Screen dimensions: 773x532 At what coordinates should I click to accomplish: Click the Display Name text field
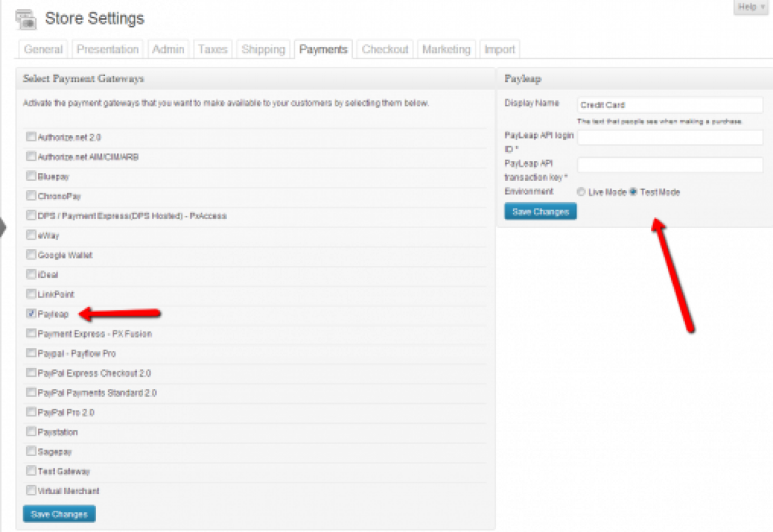coord(670,105)
